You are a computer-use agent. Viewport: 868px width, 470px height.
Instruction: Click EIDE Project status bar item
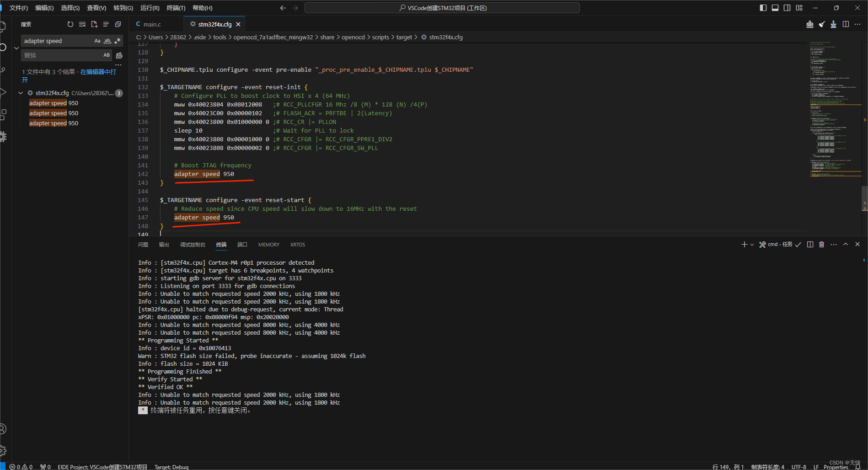click(x=102, y=467)
